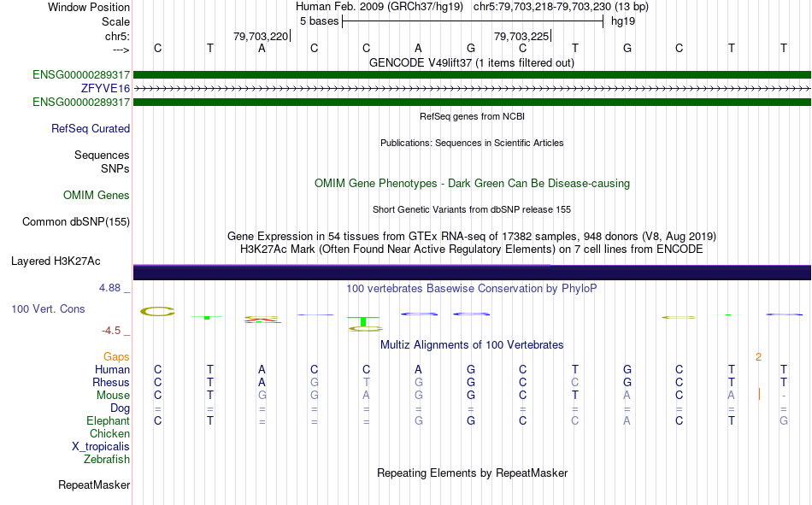Click the SNPs track label
Image resolution: width=812 pixels, height=505 pixels.
[115, 169]
